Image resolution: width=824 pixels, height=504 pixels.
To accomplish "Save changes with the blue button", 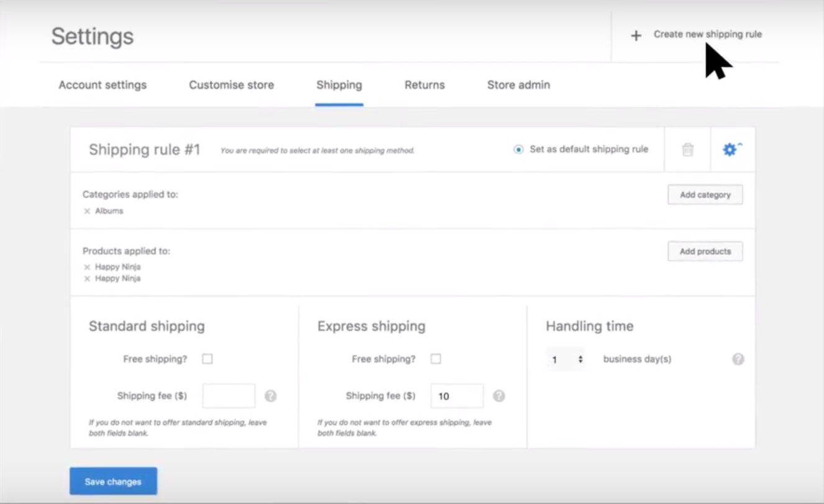I will tap(113, 481).
